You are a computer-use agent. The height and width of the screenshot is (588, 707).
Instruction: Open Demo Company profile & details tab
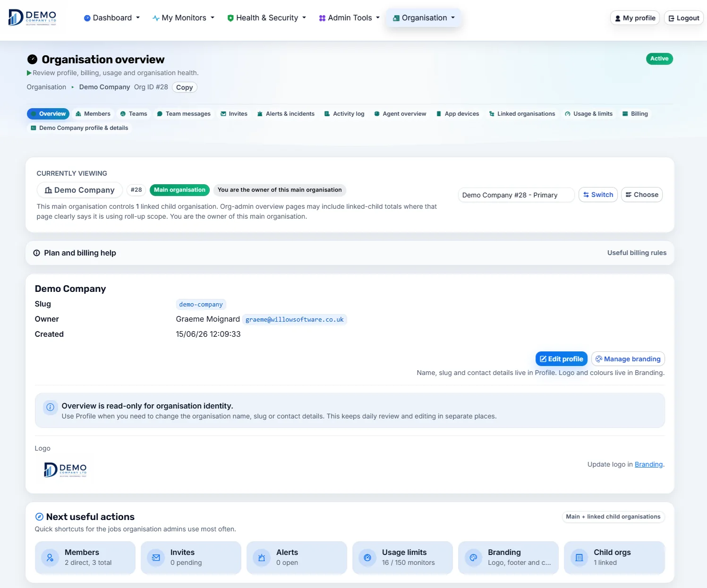click(x=79, y=128)
